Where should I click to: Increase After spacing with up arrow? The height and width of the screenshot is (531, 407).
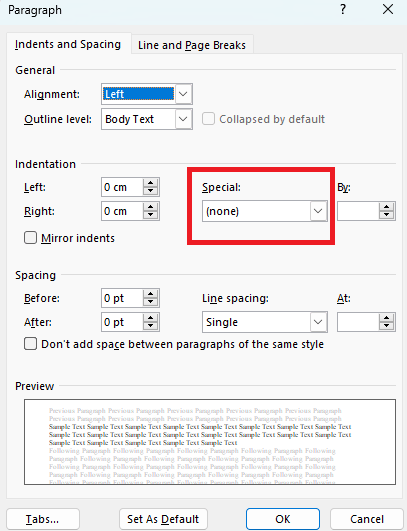pos(150,318)
